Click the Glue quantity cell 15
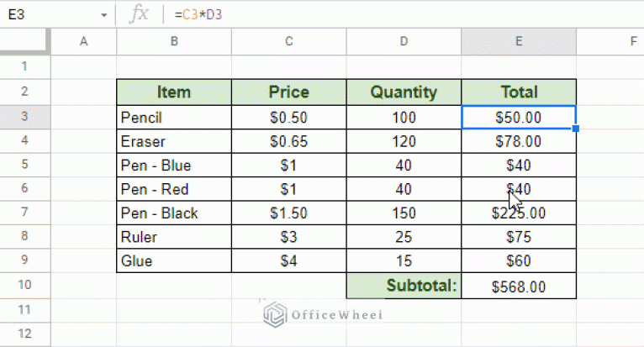Screen dimensions: 644x347 tap(404, 260)
